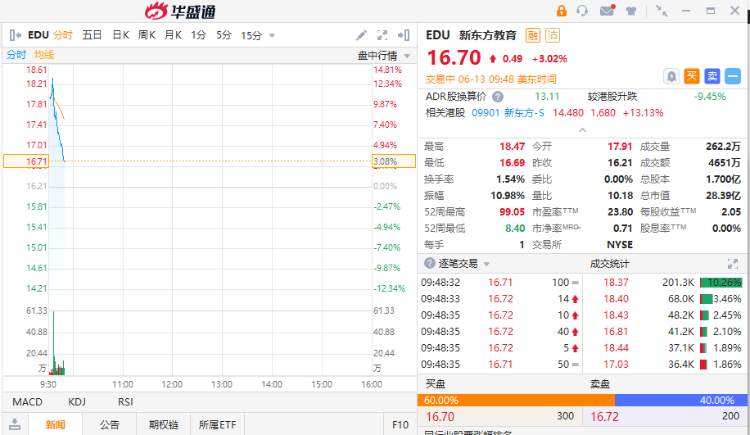Click the orange lock icon in title bar
The image size is (750, 435).
coord(561,11)
